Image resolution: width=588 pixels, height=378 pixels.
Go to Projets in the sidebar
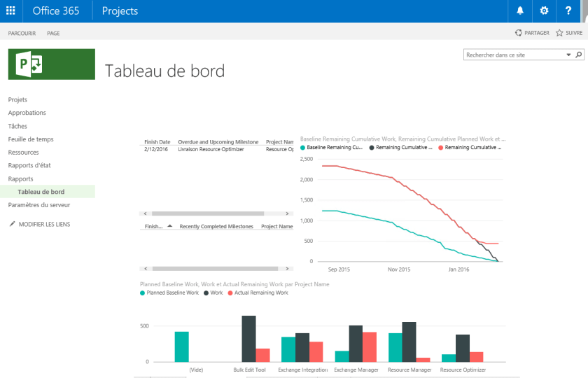coord(17,100)
